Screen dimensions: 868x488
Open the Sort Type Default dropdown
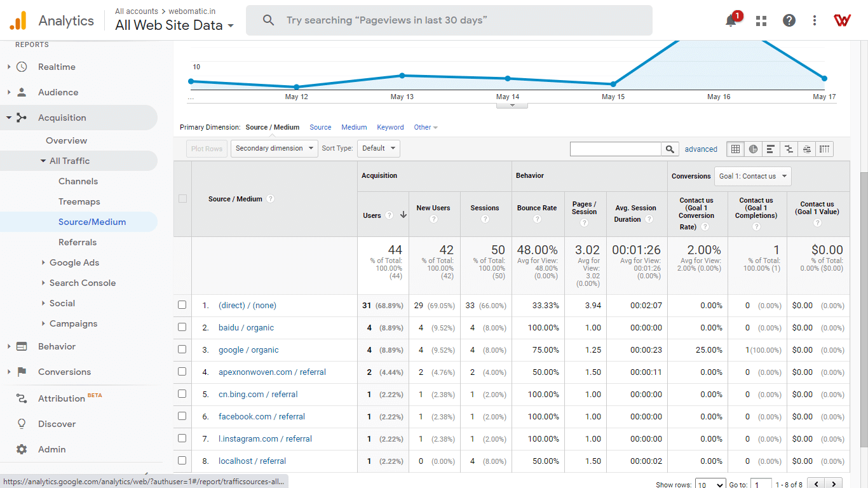pyautogui.click(x=378, y=149)
